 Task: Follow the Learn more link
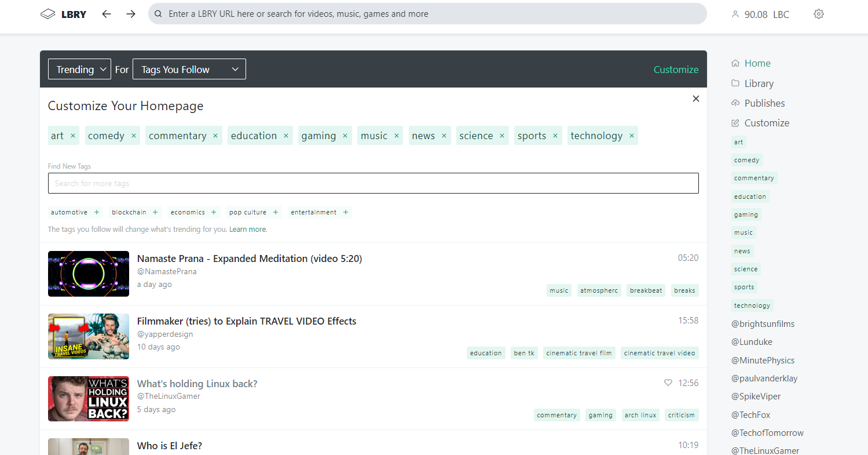tap(248, 230)
